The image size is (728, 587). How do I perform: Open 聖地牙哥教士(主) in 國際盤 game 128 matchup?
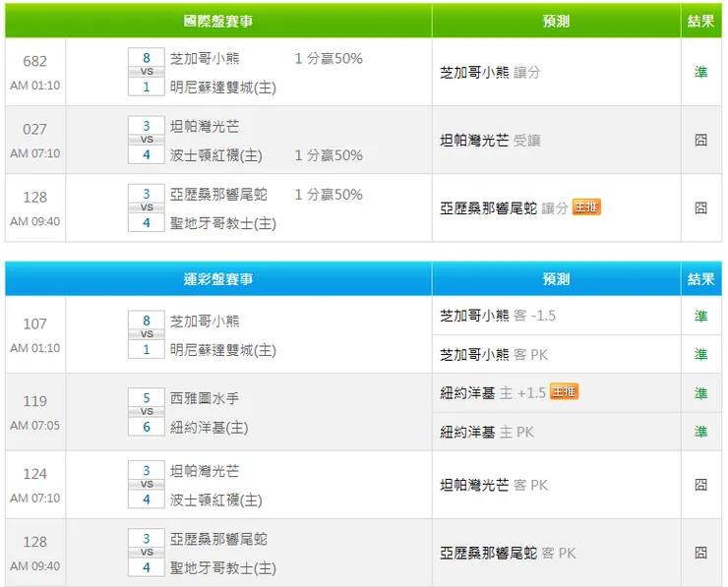click(223, 223)
